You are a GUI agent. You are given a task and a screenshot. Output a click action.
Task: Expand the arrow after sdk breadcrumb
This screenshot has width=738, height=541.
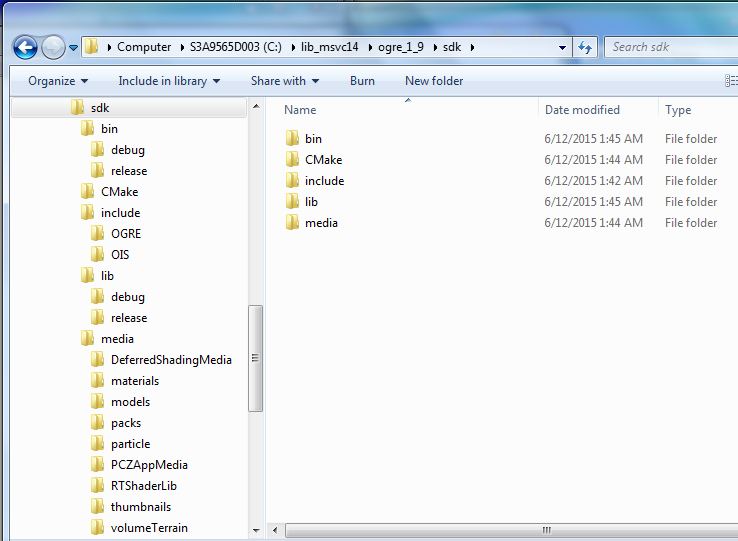472,48
